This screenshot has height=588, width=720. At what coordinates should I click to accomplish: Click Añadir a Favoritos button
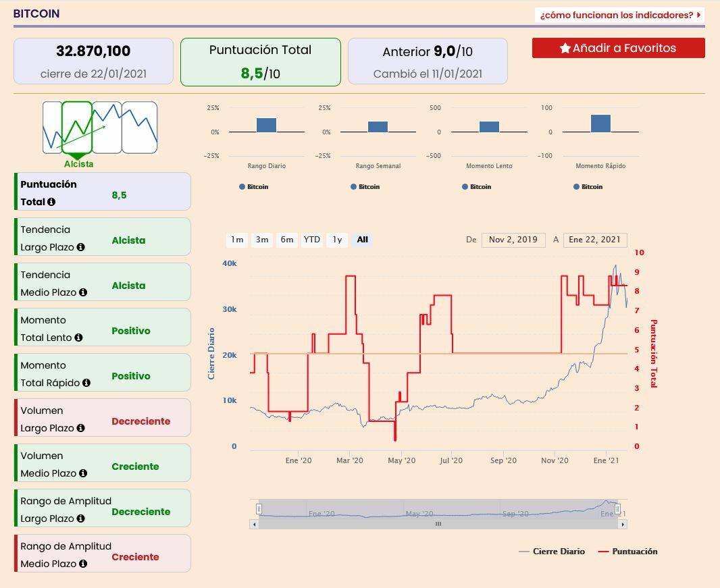[619, 48]
